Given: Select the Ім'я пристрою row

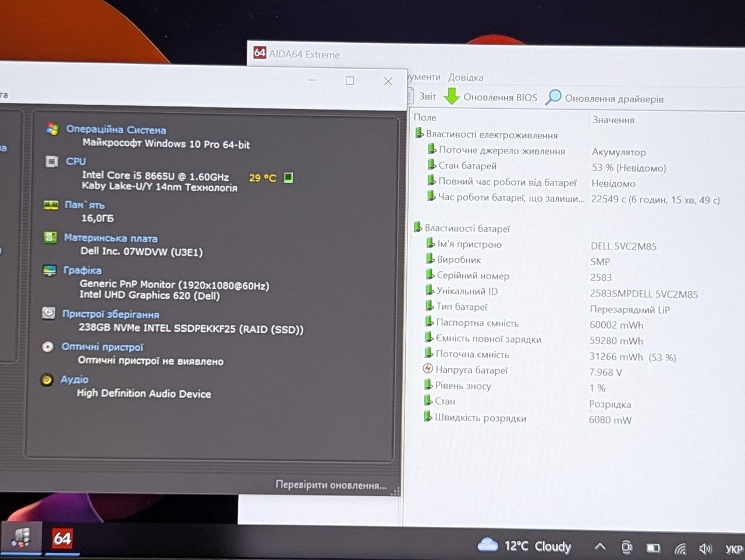Looking at the screenshot, I should click(x=469, y=244).
